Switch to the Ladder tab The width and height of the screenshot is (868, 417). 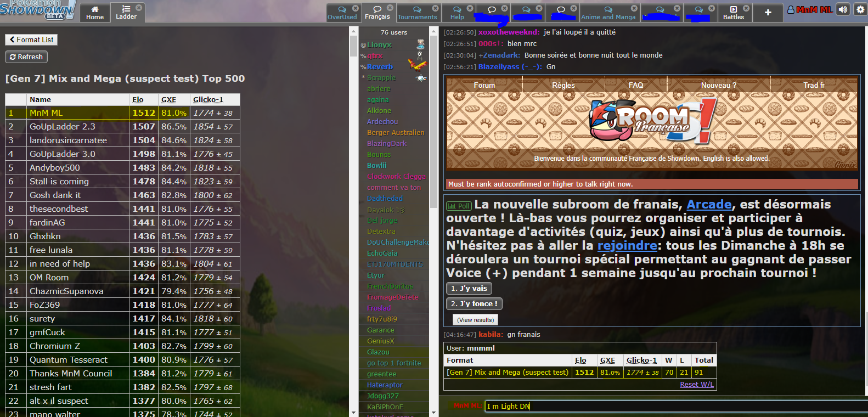tap(126, 12)
